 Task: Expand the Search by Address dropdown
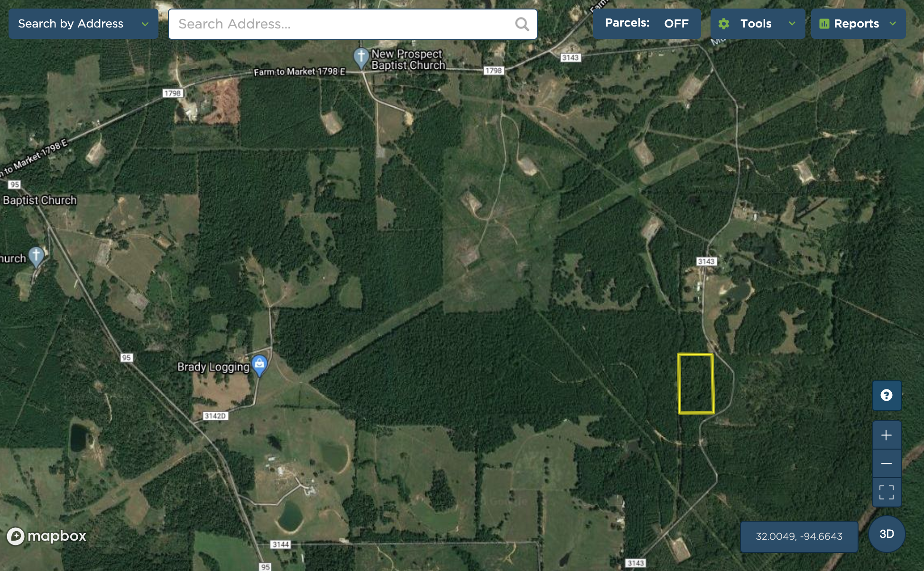(x=83, y=24)
